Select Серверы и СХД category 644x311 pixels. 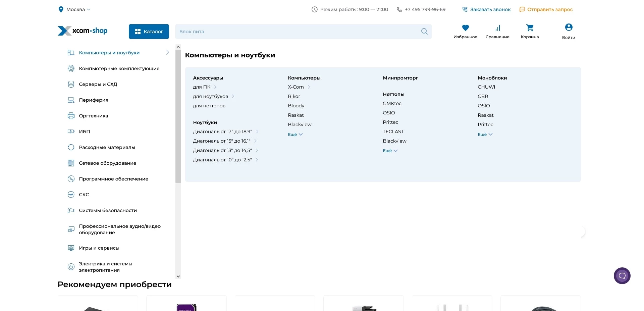(x=98, y=84)
